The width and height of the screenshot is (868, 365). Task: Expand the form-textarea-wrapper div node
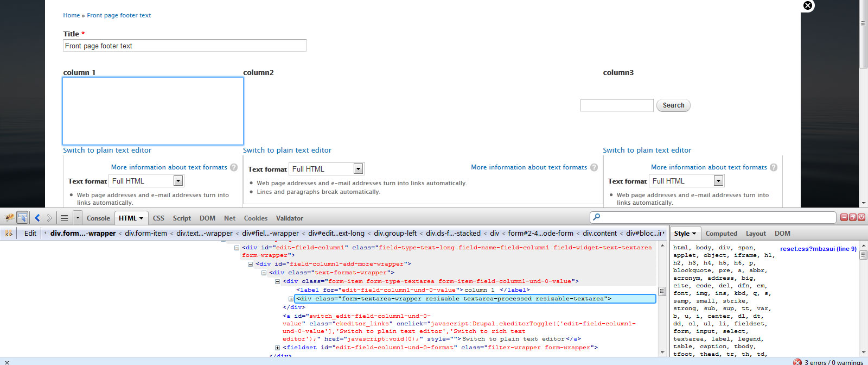click(x=291, y=299)
